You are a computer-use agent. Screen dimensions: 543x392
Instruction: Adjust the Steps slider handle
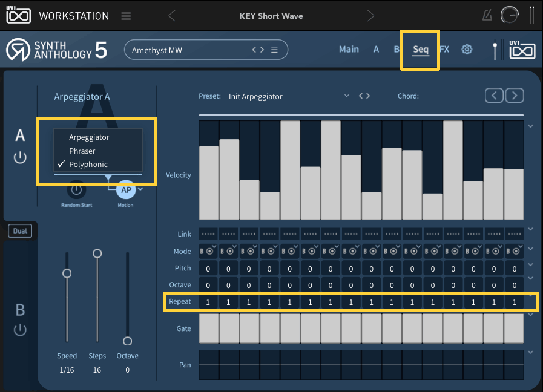pos(97,253)
